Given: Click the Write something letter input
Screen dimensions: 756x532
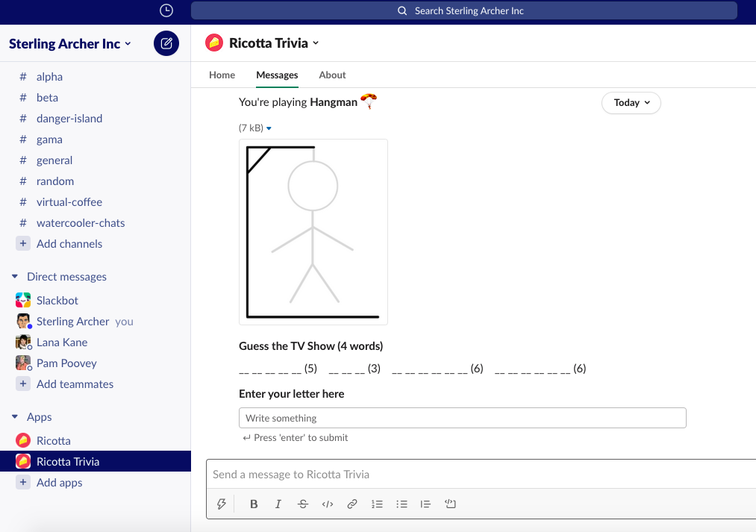Looking at the screenshot, I should (x=463, y=418).
